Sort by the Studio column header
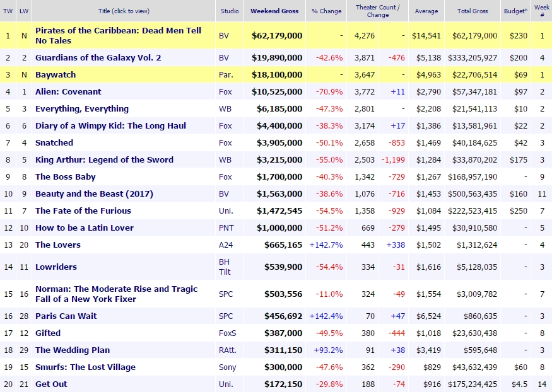The width and height of the screenshot is (552, 392). tap(230, 11)
